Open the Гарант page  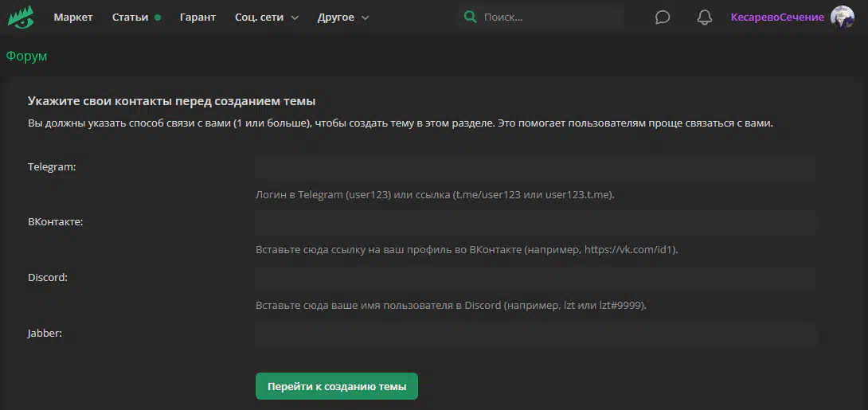coord(197,18)
